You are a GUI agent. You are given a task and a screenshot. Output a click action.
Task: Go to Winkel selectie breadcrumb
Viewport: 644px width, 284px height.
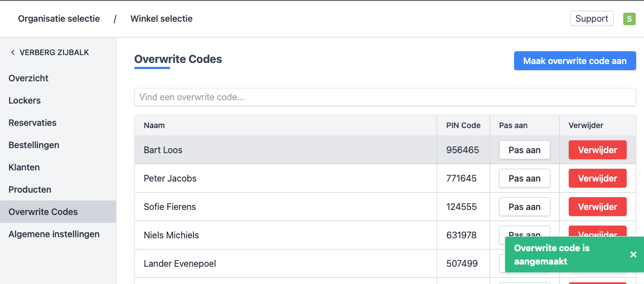(162, 18)
